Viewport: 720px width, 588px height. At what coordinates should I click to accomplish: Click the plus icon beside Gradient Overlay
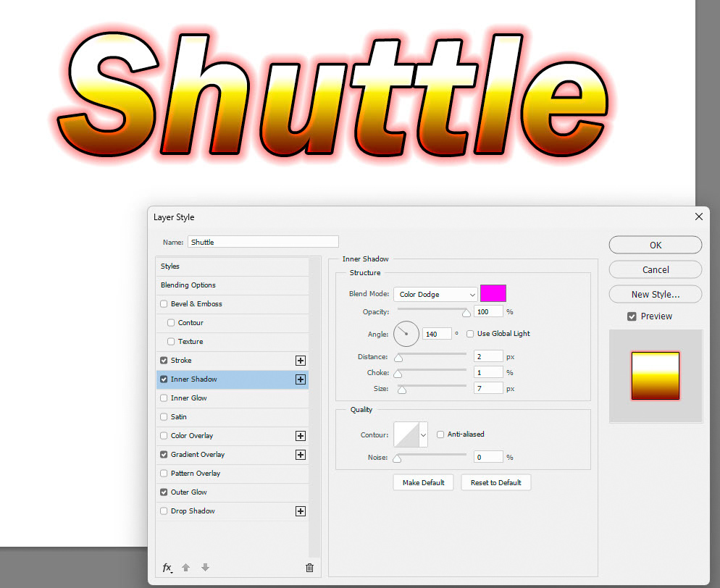coord(301,455)
